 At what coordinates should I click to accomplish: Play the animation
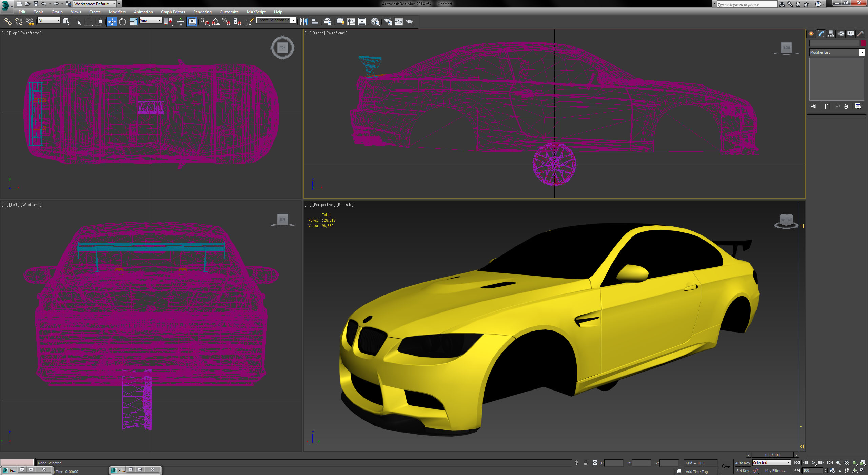pos(813,463)
